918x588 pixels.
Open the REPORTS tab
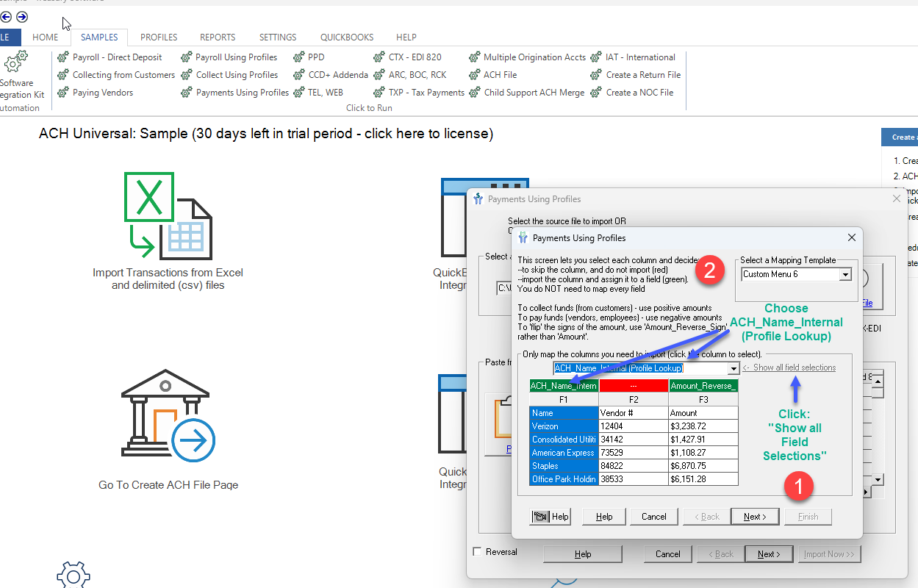click(x=218, y=37)
